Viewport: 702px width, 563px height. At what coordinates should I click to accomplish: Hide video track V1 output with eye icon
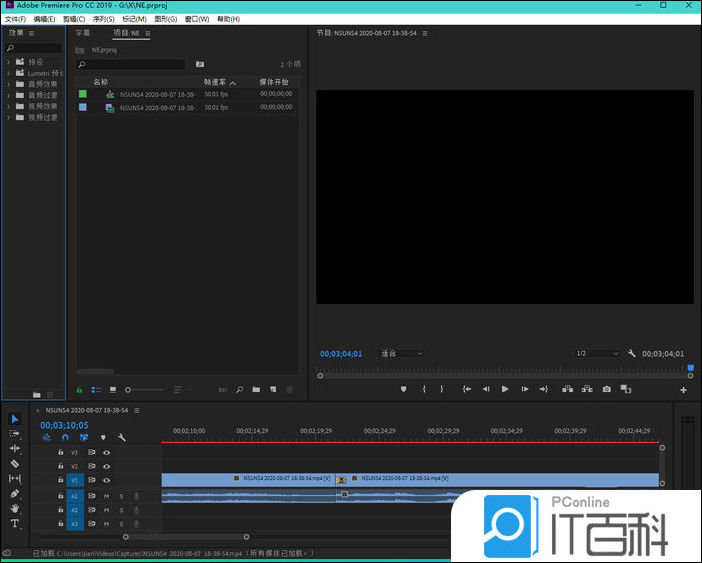click(x=106, y=480)
